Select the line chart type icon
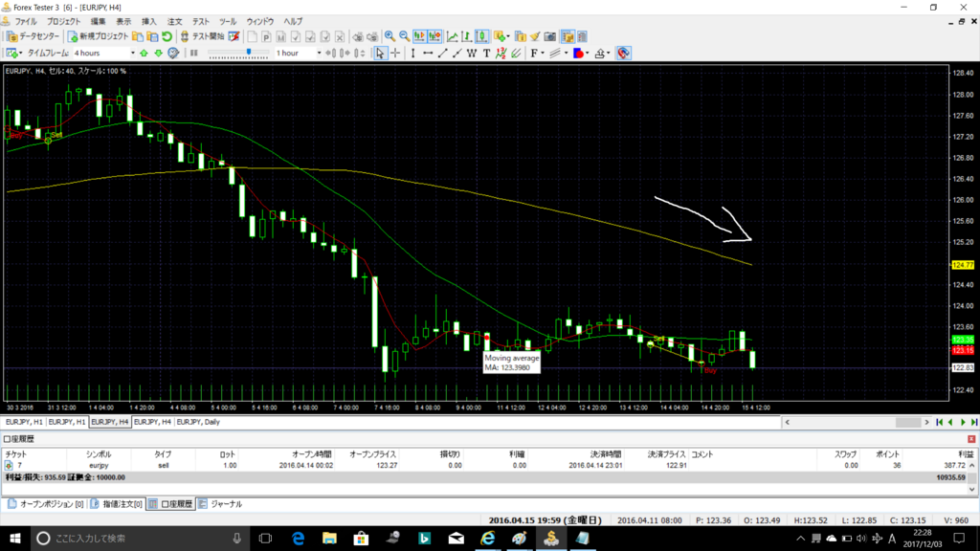This screenshot has width=980, height=551. (452, 36)
